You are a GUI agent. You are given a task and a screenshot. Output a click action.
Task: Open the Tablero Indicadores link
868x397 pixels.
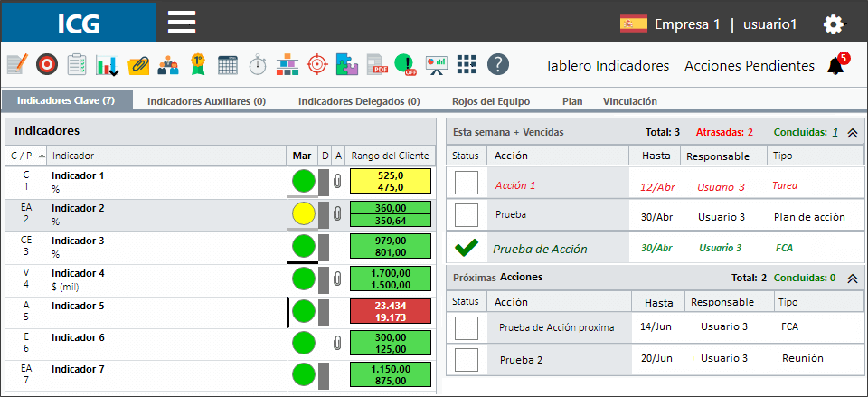click(x=608, y=66)
